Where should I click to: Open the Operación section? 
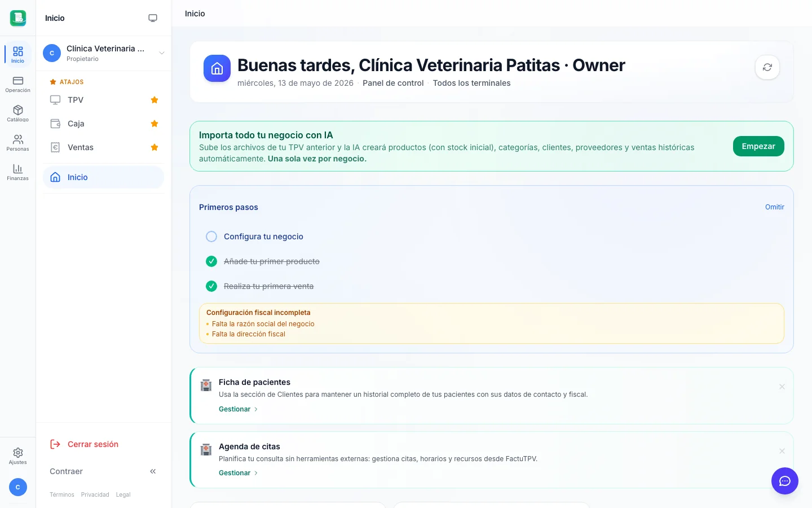(18, 84)
